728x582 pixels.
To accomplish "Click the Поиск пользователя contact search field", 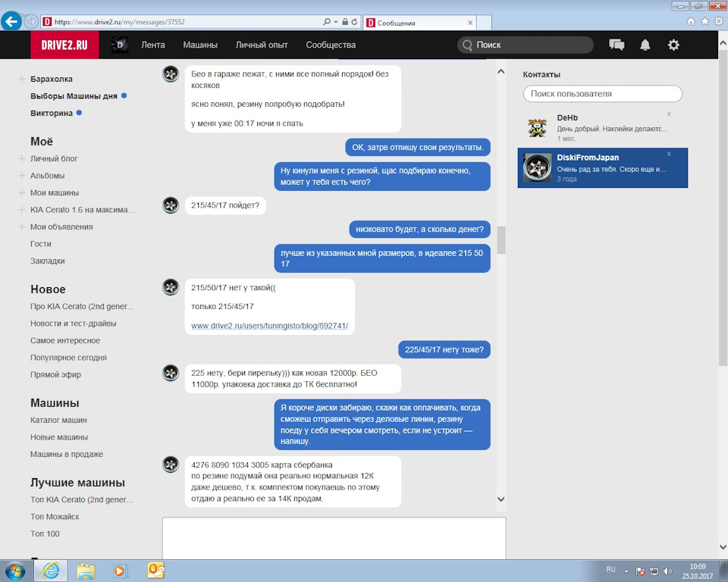I will (x=603, y=94).
